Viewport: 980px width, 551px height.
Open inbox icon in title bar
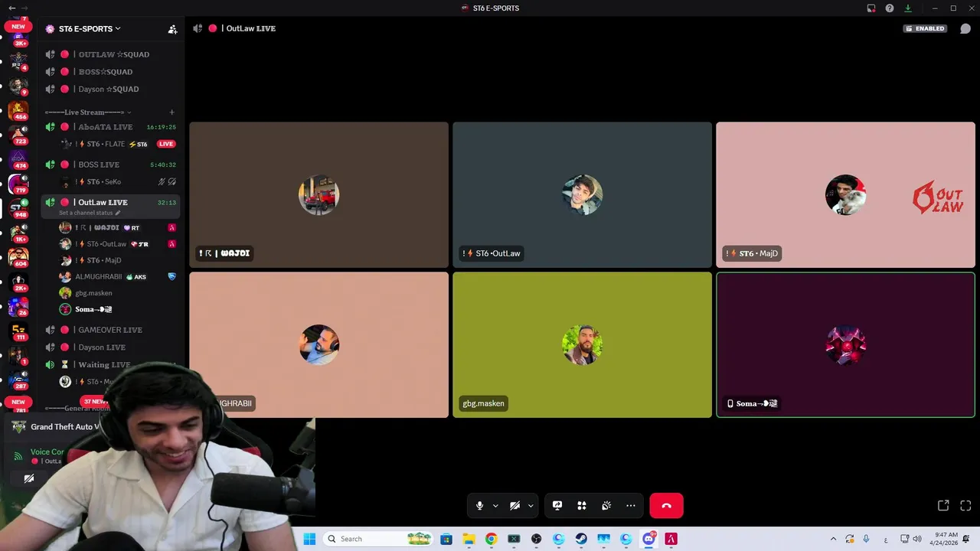click(x=871, y=8)
